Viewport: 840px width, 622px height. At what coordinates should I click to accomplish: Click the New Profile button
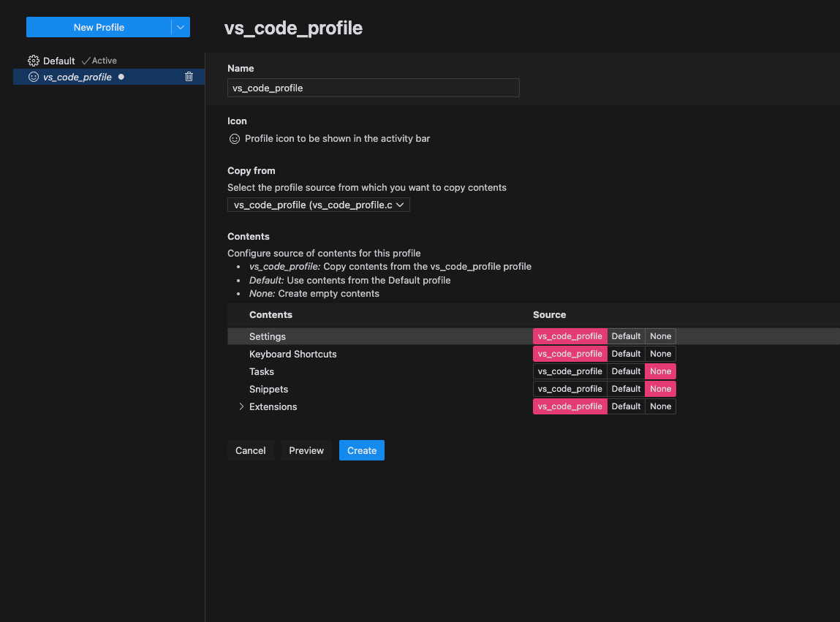point(99,27)
